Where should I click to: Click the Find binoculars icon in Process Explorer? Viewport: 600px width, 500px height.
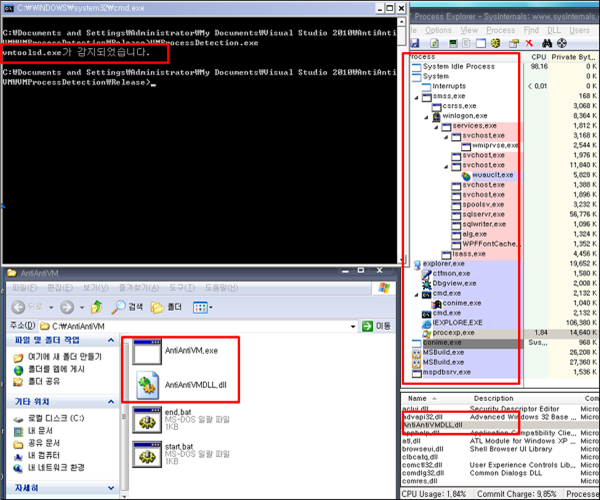point(547,43)
